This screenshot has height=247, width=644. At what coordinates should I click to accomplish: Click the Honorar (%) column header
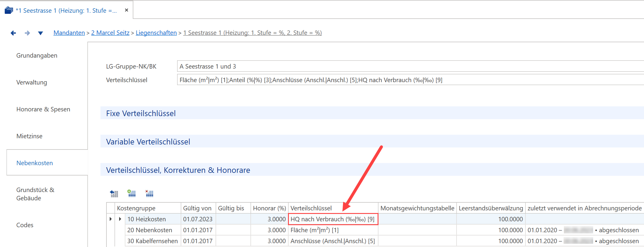[x=269, y=208]
